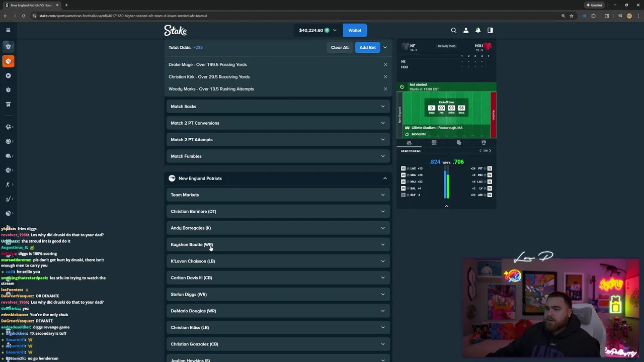This screenshot has width=644, height=362.
Task: Expand Christian Barmore (DT) markets
Action: (278, 211)
